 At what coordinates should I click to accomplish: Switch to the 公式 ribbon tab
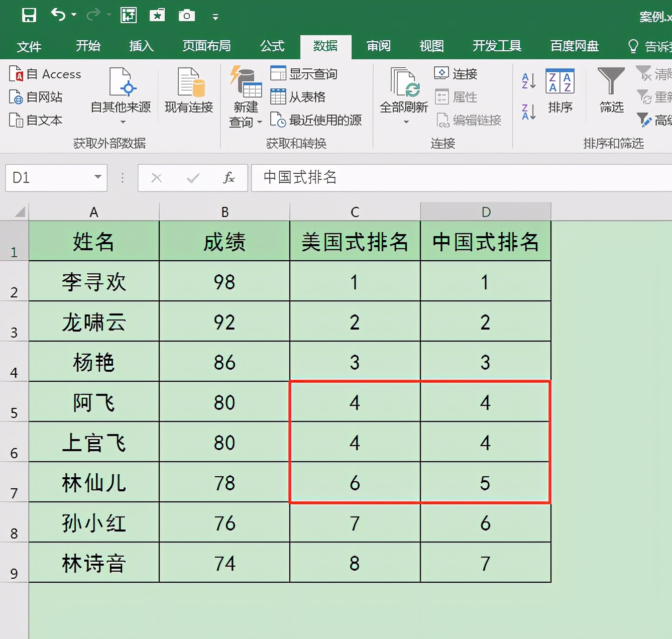coord(272,46)
